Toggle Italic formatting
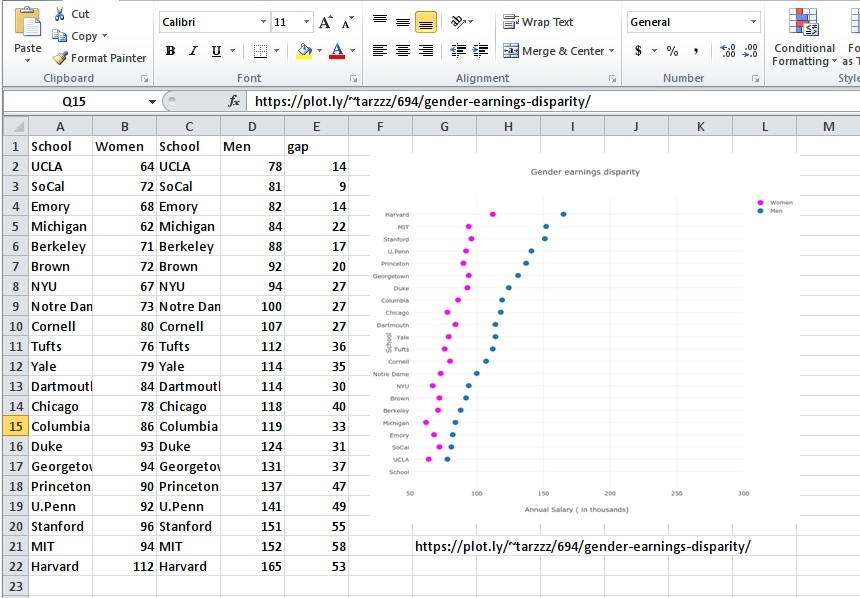This screenshot has width=860, height=598. tap(193, 51)
